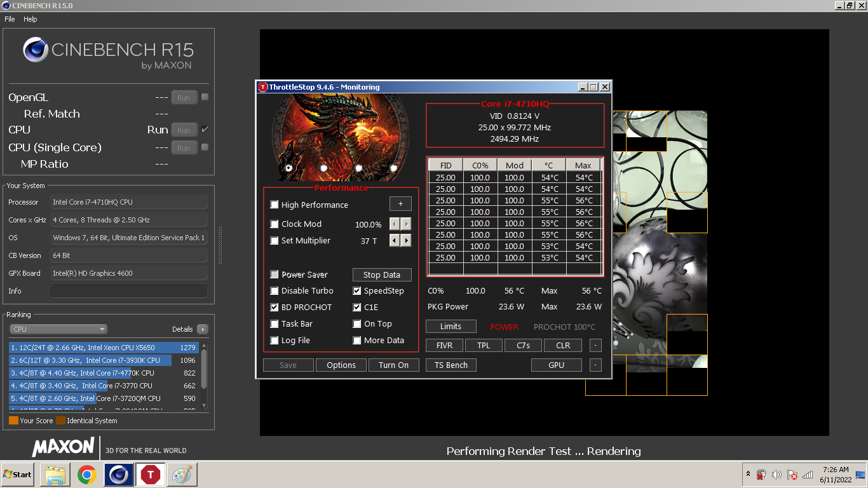
Task: Select the first ThrottleStop profile radio button
Action: (x=289, y=168)
